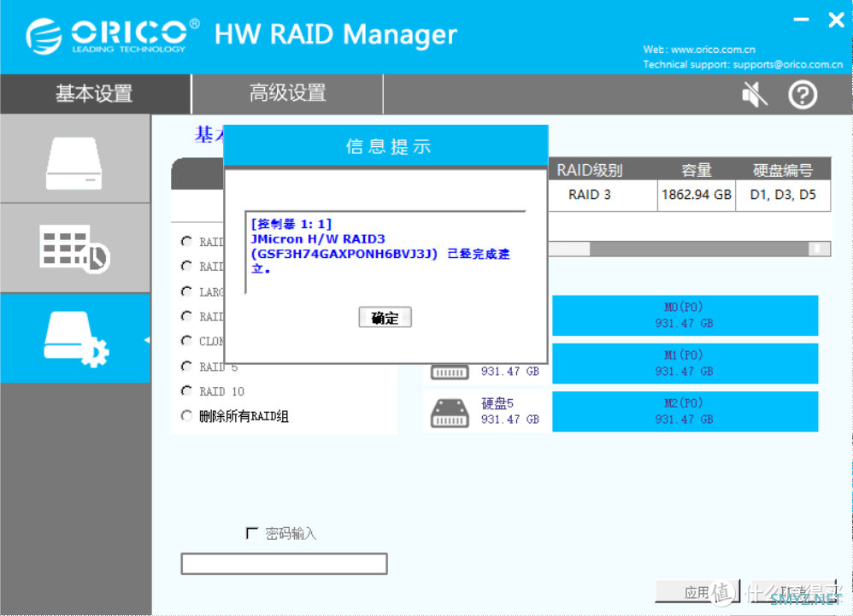Open the www.orico.com.cn web link

(x=713, y=50)
